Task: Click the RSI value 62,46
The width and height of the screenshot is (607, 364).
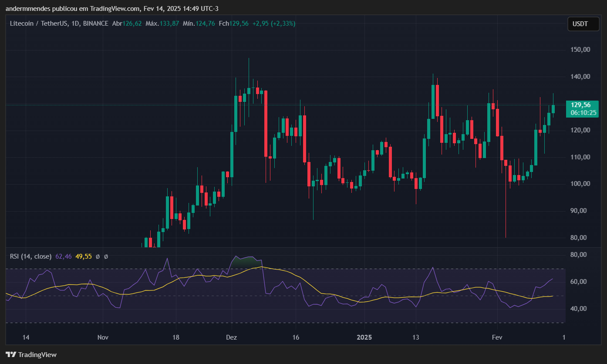Action: tap(64, 256)
